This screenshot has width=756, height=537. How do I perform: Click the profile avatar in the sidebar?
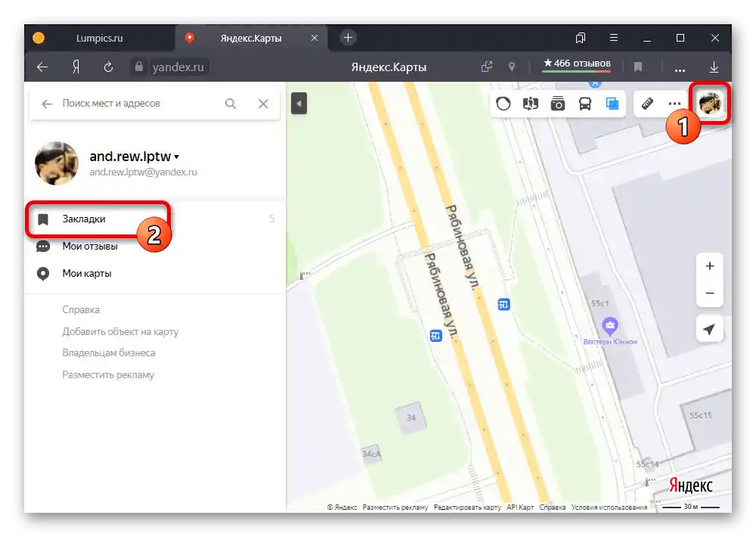[57, 163]
